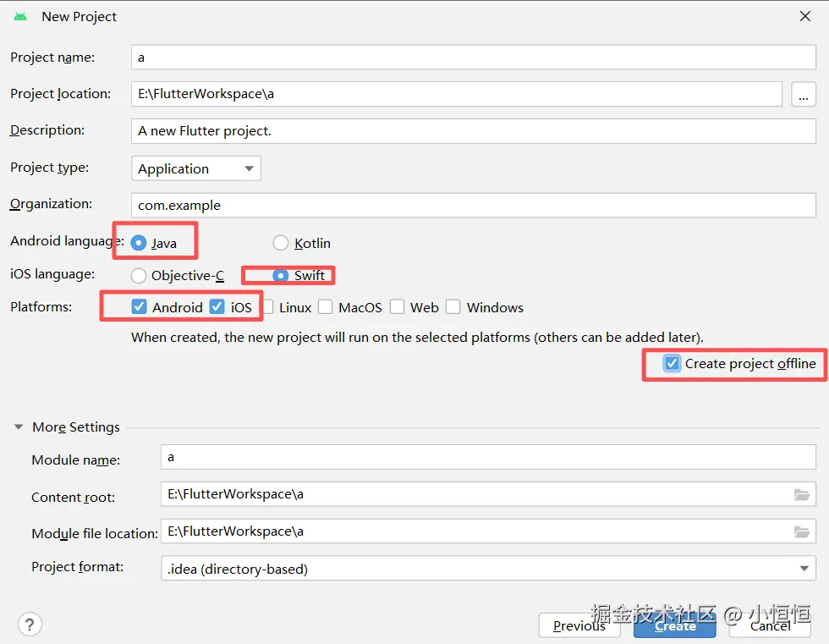Click the Cancel button
Screen dimensions: 829x644
(x=770, y=625)
